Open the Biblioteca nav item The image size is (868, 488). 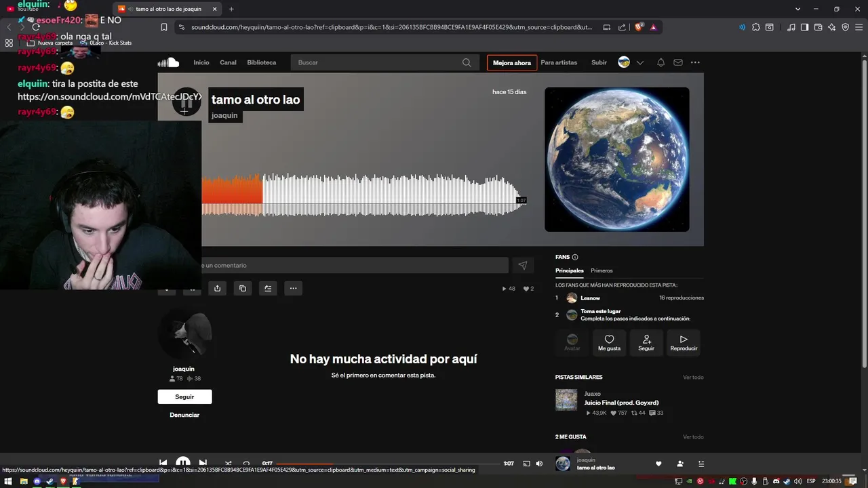pos(262,62)
